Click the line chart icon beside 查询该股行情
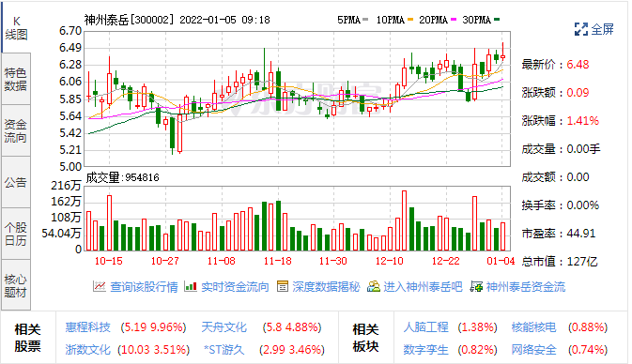 click(100, 287)
